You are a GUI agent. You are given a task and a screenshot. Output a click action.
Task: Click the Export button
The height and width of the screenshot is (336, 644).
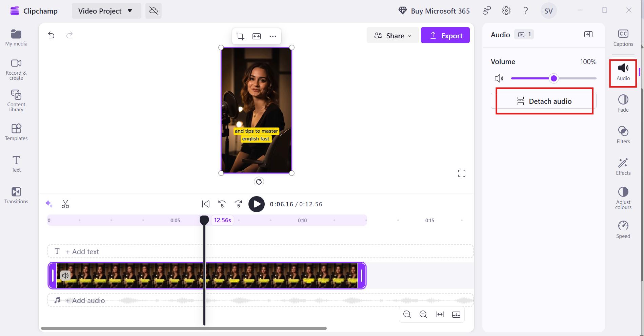click(x=445, y=35)
